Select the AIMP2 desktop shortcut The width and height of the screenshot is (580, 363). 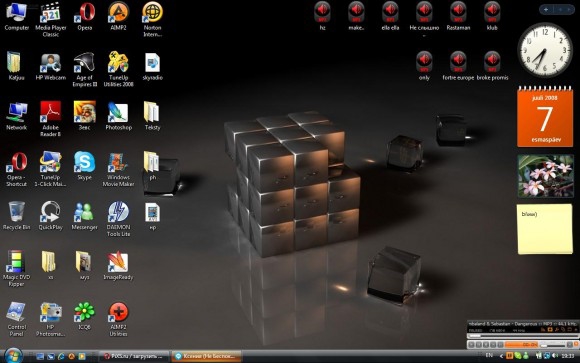coord(118,16)
